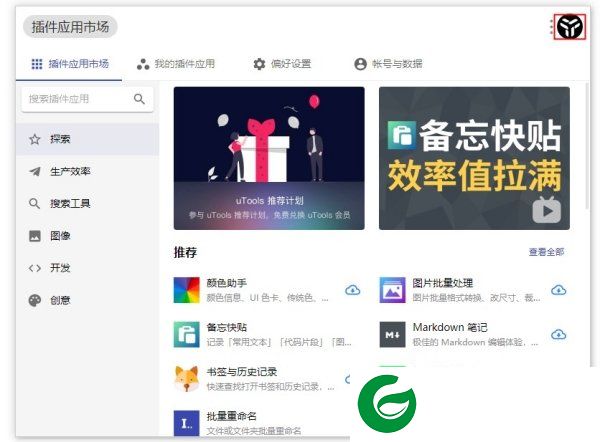This screenshot has width=600, height=442.
Task: Click the 图片批量处理 plugin icon
Action: [x=392, y=290]
